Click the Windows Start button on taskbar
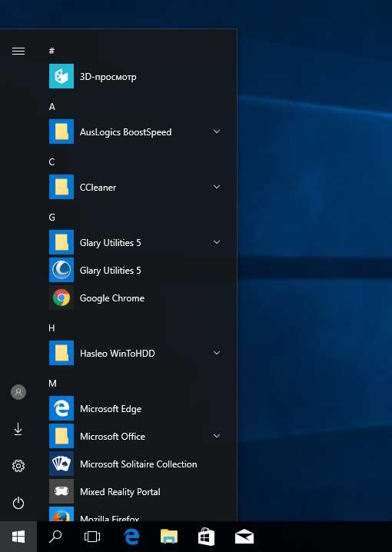 (18, 537)
